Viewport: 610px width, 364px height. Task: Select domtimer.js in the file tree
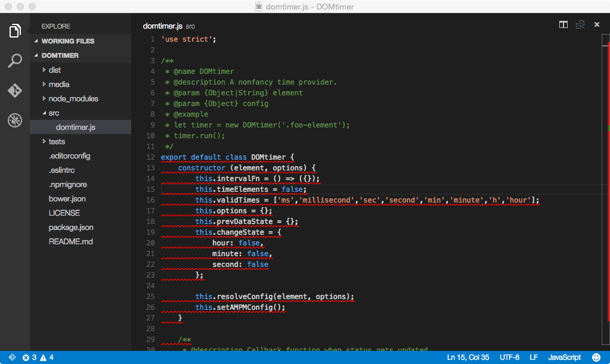[80, 127]
